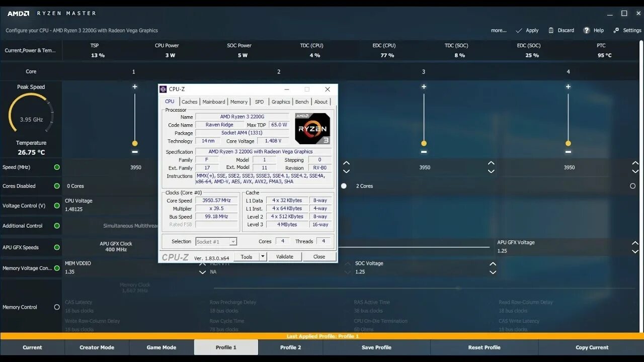Lower APU GFX Voltage with down chevron
The width and height of the screenshot is (644, 362).
point(635,251)
